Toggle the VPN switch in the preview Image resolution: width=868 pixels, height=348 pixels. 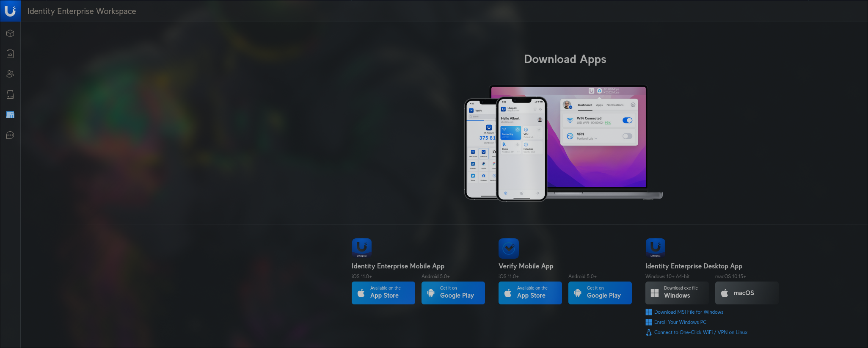click(x=627, y=136)
